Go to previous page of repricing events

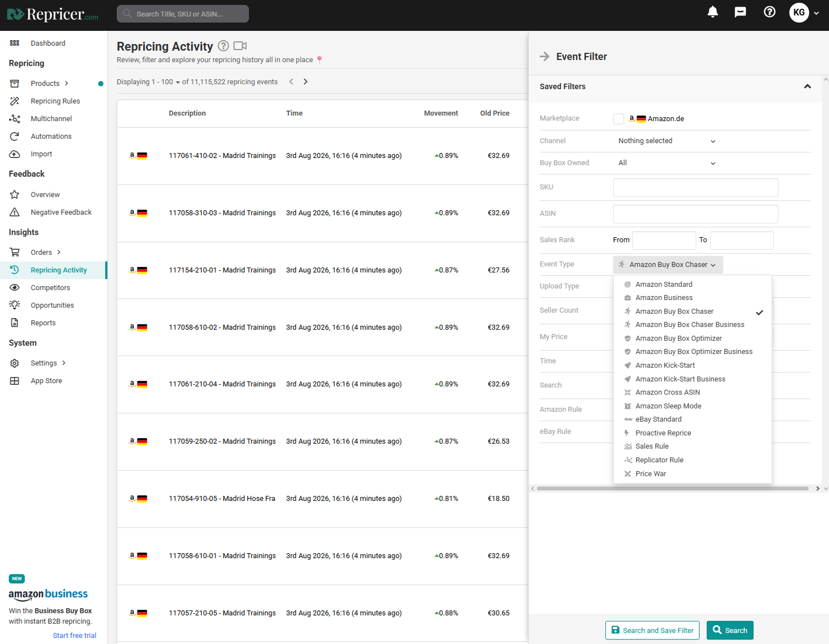[x=291, y=82]
